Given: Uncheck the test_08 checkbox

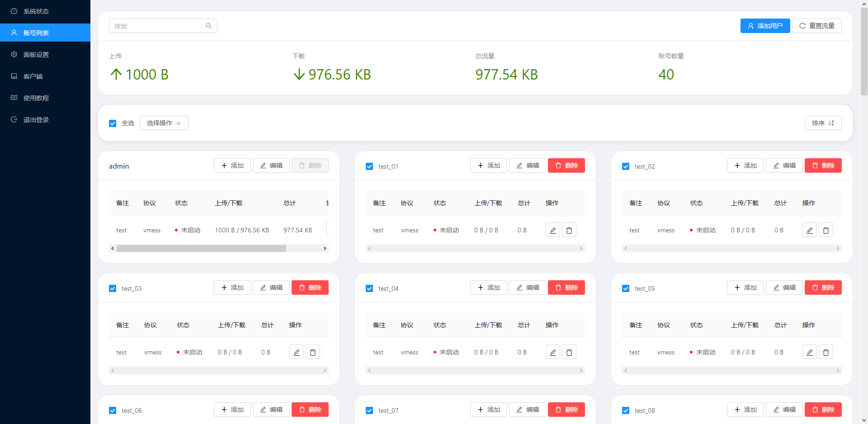Looking at the screenshot, I should [x=626, y=410].
